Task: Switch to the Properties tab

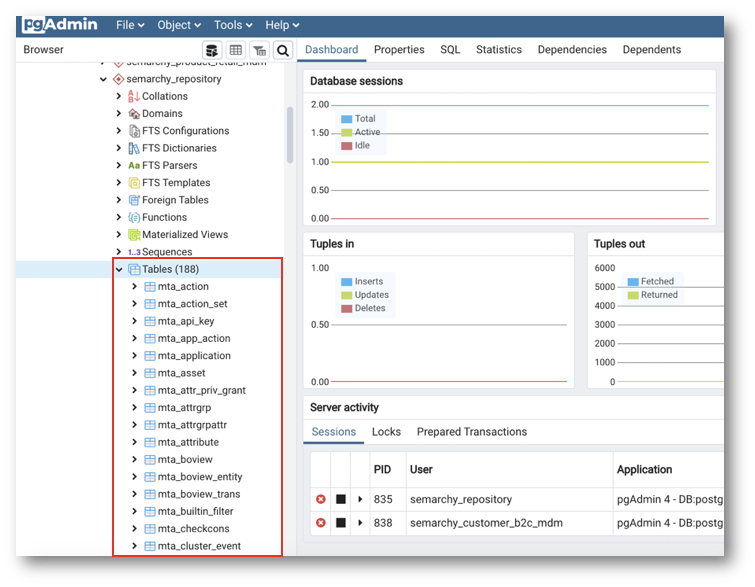Action: (399, 50)
